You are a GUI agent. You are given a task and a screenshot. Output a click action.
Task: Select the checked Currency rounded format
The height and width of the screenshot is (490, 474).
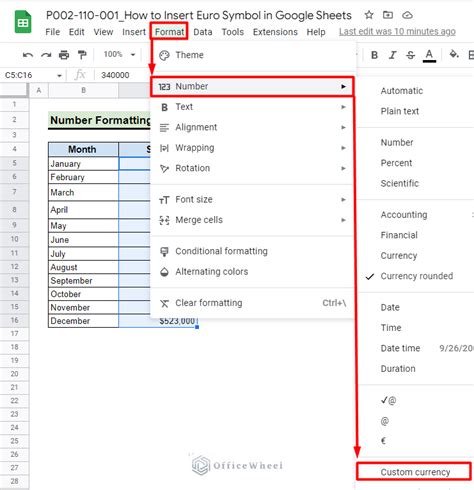coord(416,276)
